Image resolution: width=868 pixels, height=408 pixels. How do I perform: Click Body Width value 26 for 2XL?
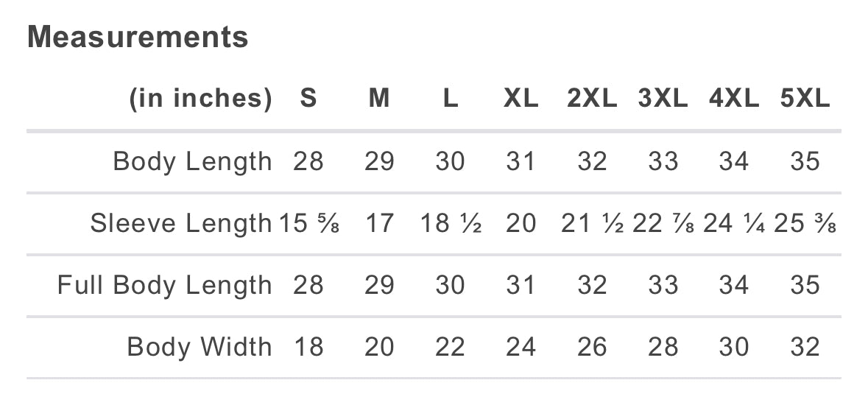[x=592, y=347]
